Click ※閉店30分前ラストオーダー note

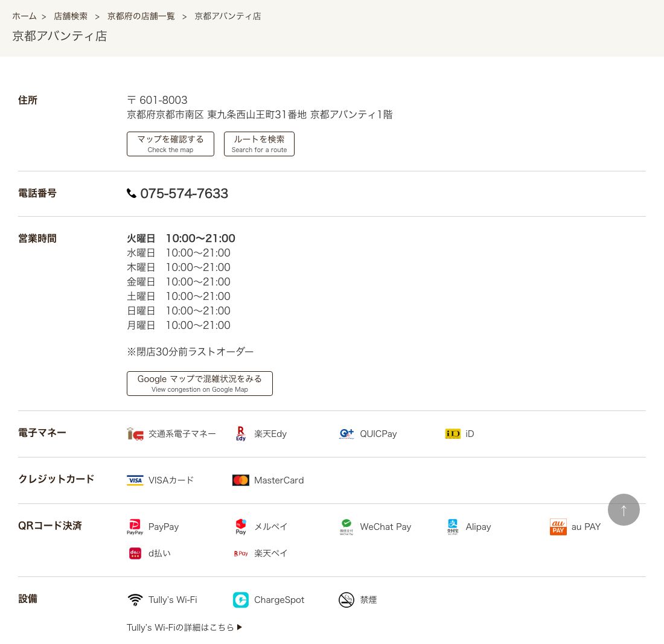pos(190,352)
